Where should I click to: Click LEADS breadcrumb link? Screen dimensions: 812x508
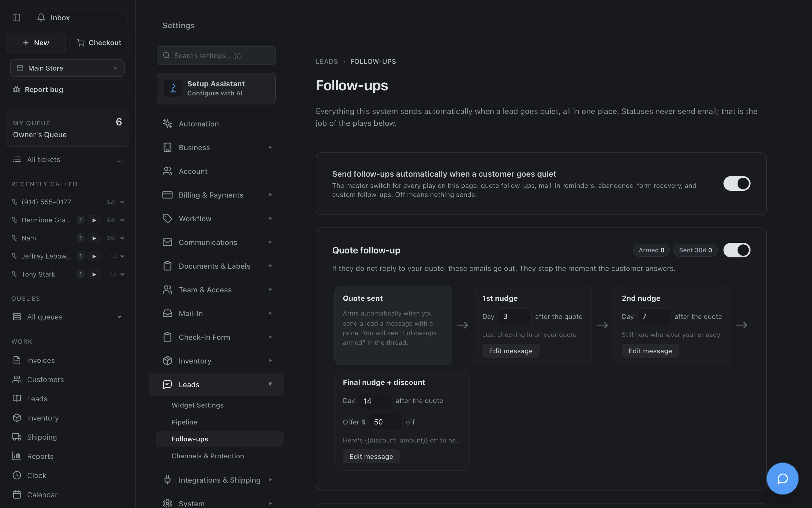[x=327, y=62]
